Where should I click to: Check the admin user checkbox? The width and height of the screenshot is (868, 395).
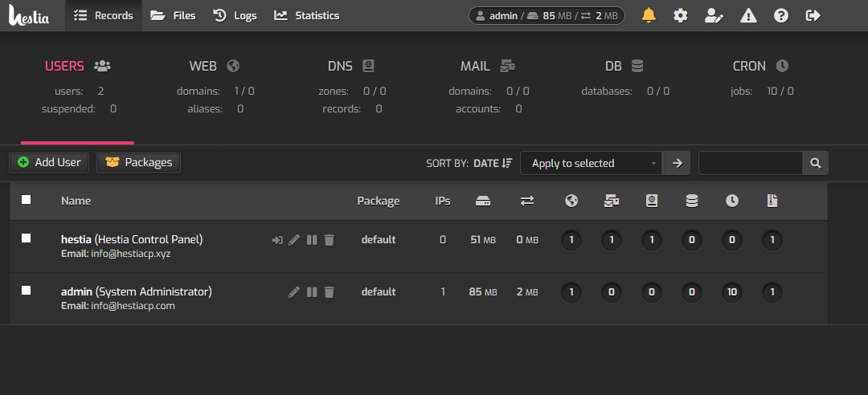[x=26, y=290]
